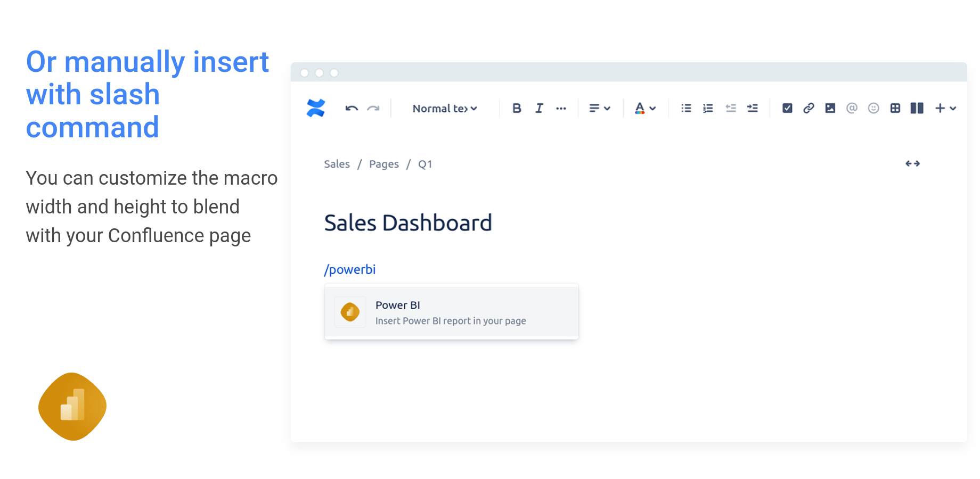The width and height of the screenshot is (980, 479).
Task: Insert a column layout
Action: click(x=917, y=109)
